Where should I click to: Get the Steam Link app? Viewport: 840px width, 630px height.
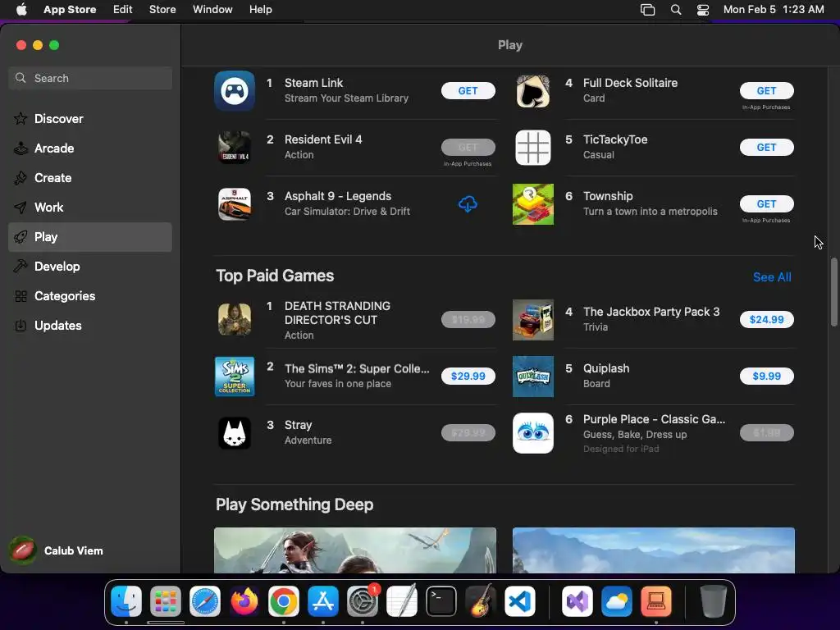click(468, 90)
